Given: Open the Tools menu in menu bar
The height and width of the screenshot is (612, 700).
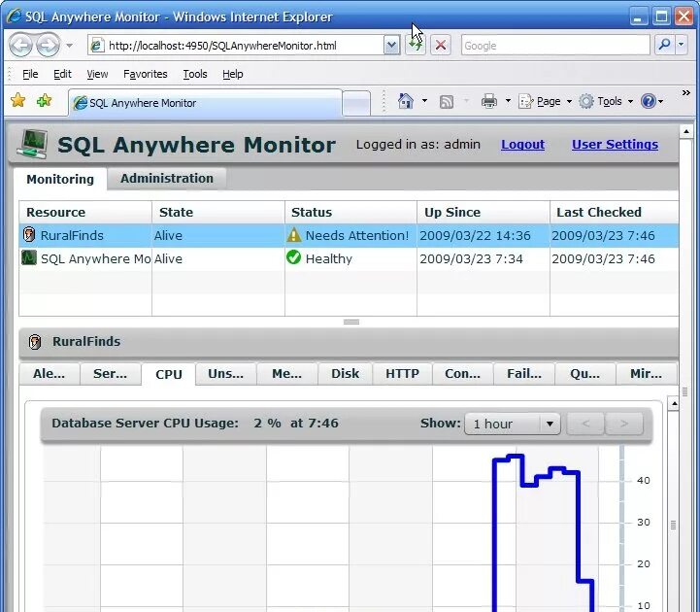Looking at the screenshot, I should point(194,74).
